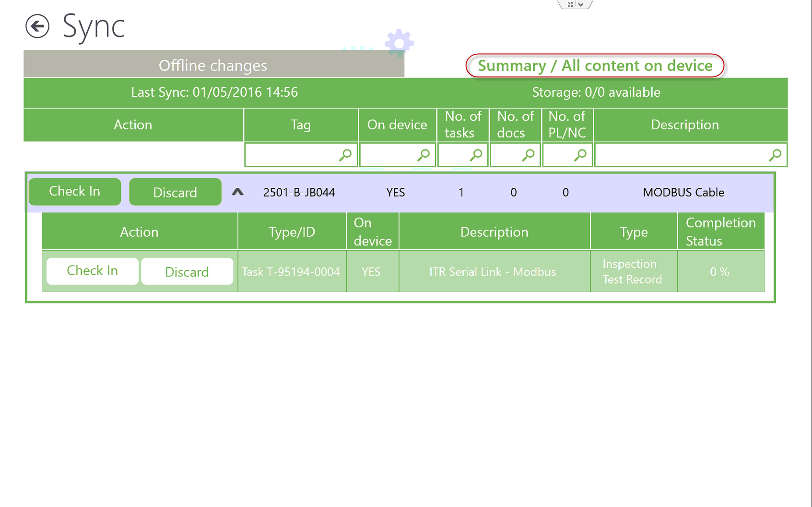Click the No. of tasks header

(x=463, y=125)
